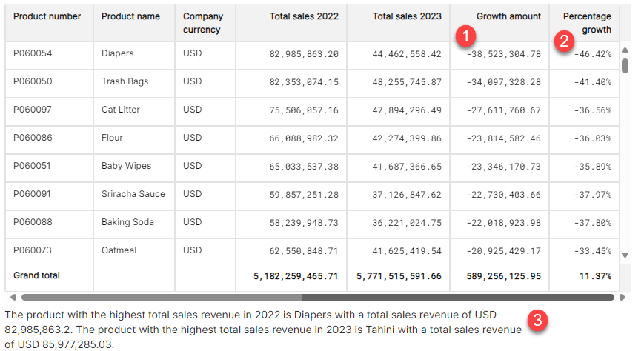Screen dimensions: 644x351
Task: Click the Total sales 2022 column header
Action: [304, 16]
